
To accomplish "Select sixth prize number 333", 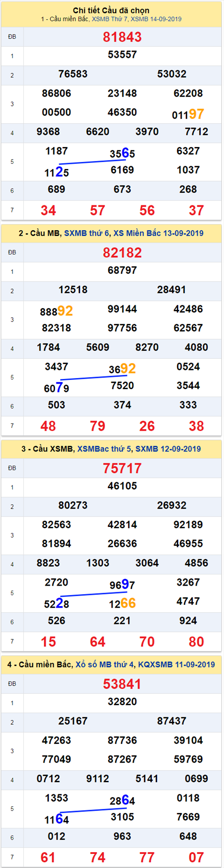I will pos(188,405).
